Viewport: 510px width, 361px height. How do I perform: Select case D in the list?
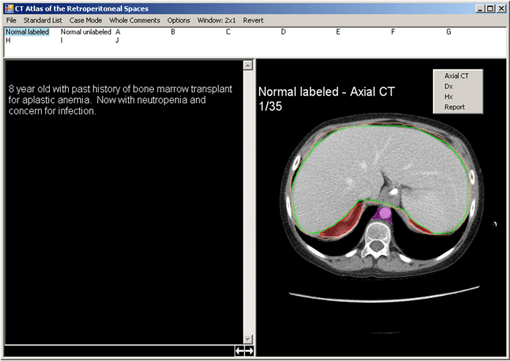(283, 32)
